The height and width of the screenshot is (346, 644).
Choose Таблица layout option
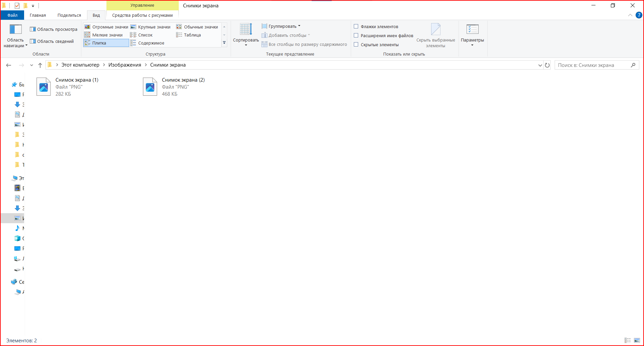[189, 35]
